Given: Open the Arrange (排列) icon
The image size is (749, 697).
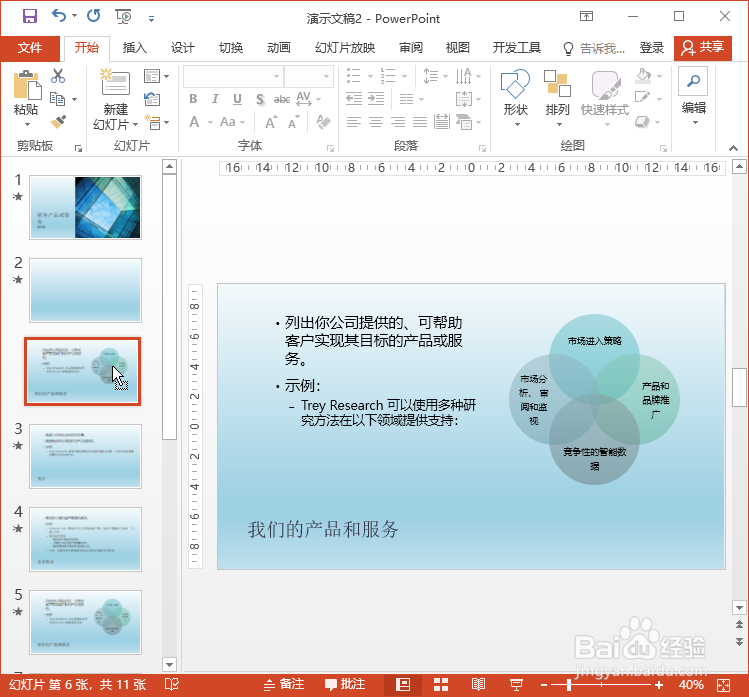Looking at the screenshot, I should [557, 84].
